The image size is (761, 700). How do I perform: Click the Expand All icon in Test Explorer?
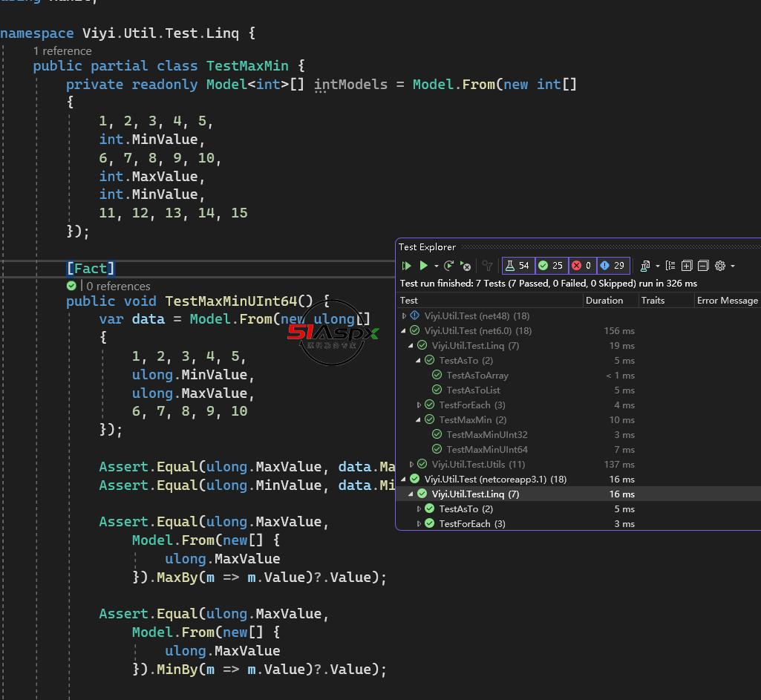(x=687, y=266)
